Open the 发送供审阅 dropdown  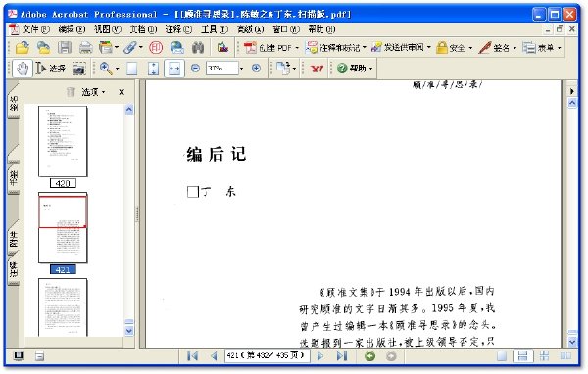click(401, 48)
